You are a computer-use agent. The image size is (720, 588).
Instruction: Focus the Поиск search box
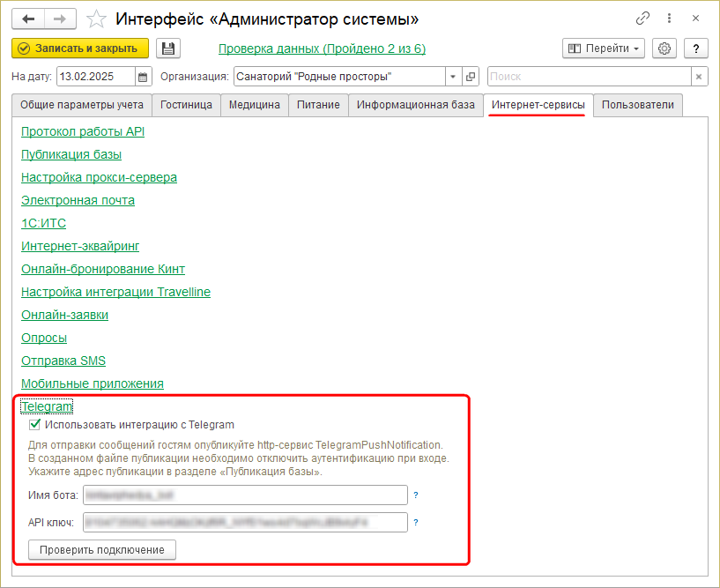590,77
